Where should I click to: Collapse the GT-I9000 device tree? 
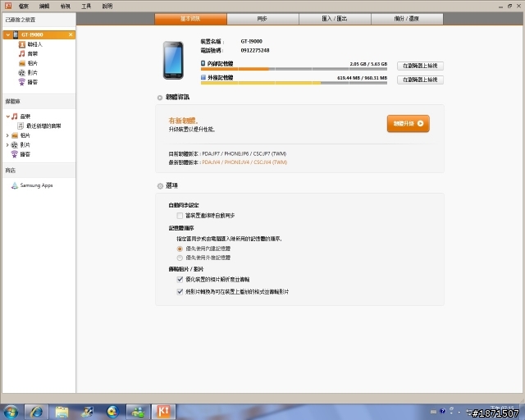pyautogui.click(x=7, y=34)
